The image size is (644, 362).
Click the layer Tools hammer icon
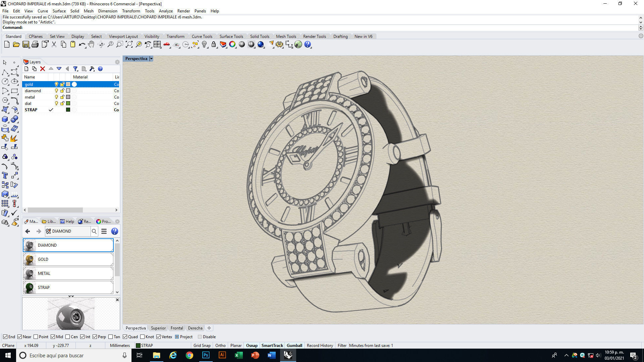click(x=92, y=69)
